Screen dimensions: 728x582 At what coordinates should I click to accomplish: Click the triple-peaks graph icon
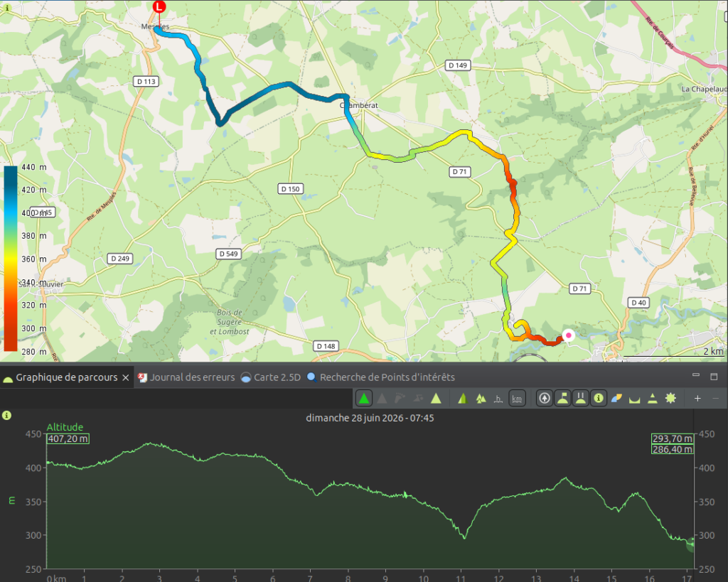[481, 398]
